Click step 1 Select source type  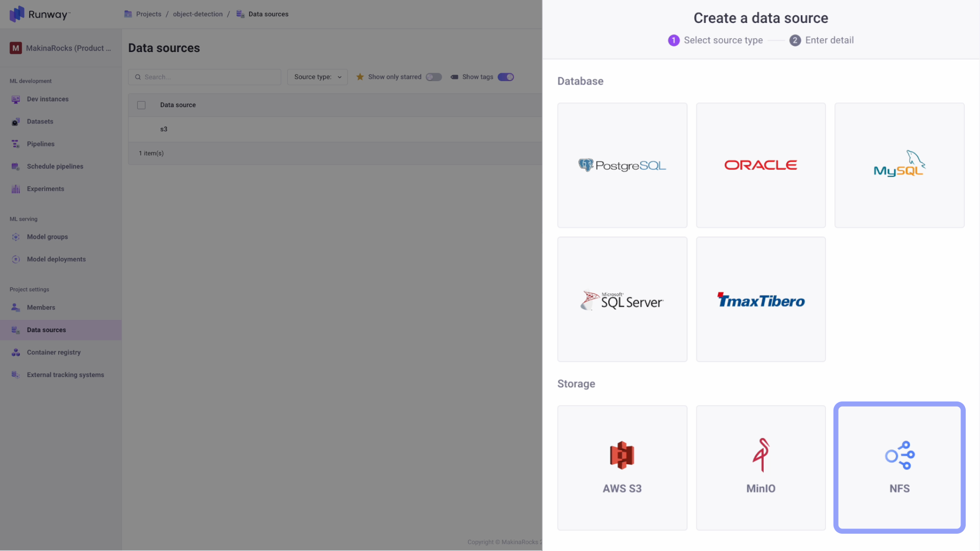pos(715,40)
